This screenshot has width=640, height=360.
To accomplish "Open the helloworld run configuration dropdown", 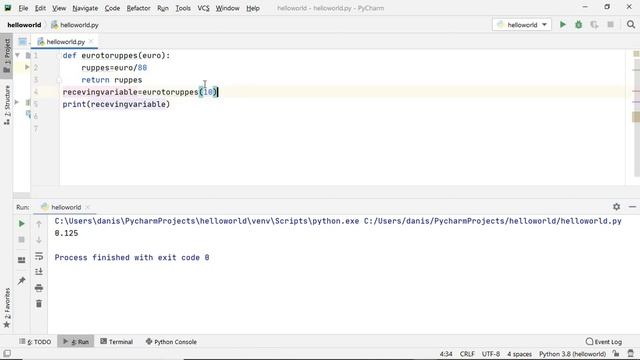I will 522,25.
